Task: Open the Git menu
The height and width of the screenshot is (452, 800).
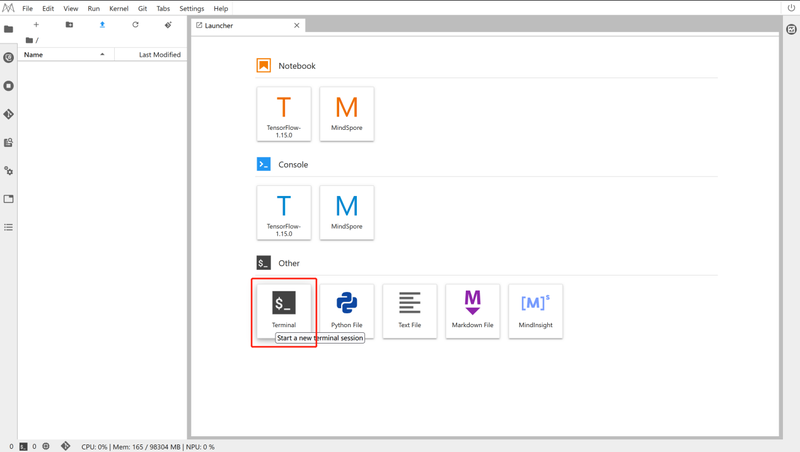Action: 142,9
